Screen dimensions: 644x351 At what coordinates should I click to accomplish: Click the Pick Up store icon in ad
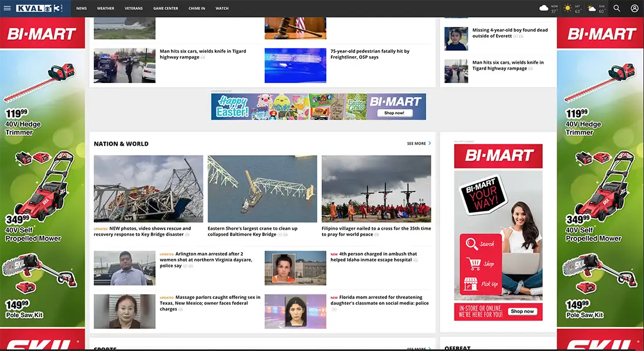tap(471, 284)
